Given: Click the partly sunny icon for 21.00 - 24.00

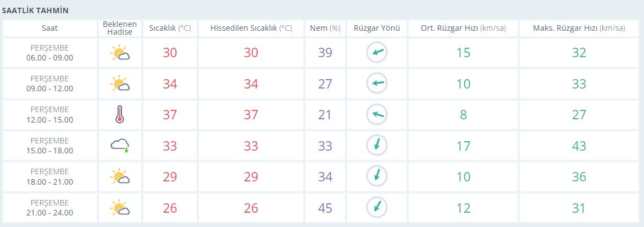Looking at the screenshot, I should pos(120,208).
